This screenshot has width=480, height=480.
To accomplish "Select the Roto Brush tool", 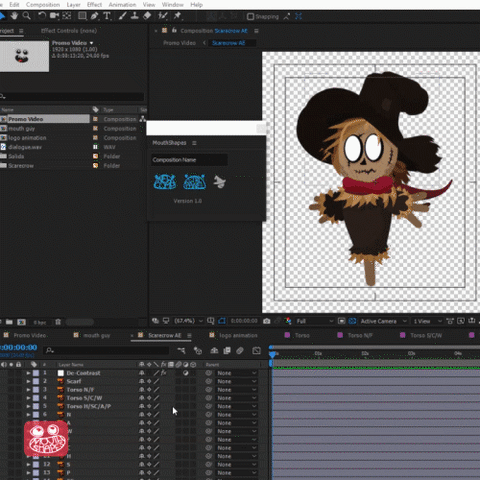I will click(163, 16).
